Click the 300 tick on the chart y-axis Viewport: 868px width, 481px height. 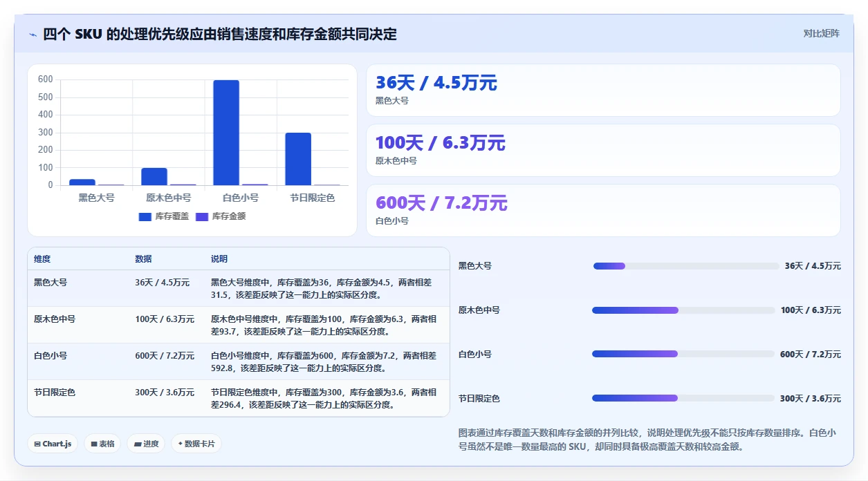point(45,133)
